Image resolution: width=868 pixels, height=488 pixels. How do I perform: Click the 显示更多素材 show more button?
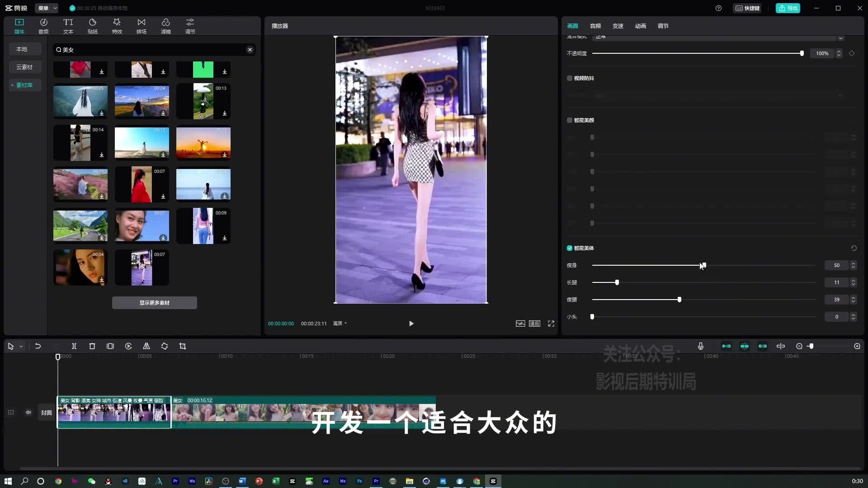155,303
